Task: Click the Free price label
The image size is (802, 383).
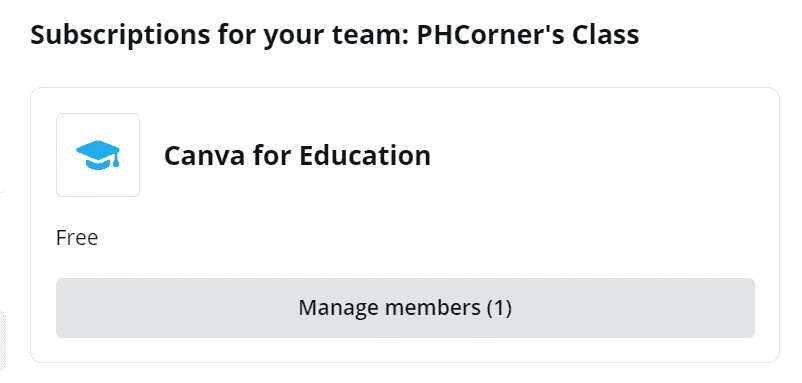Action: point(77,238)
